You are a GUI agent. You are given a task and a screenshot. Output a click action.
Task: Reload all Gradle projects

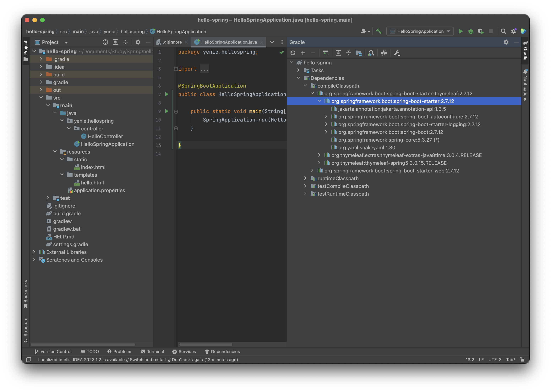pos(293,53)
